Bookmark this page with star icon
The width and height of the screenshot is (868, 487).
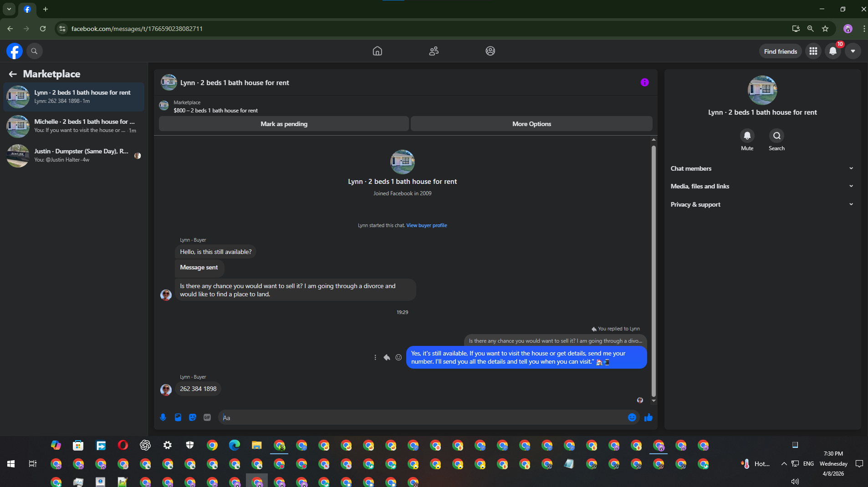(x=825, y=29)
